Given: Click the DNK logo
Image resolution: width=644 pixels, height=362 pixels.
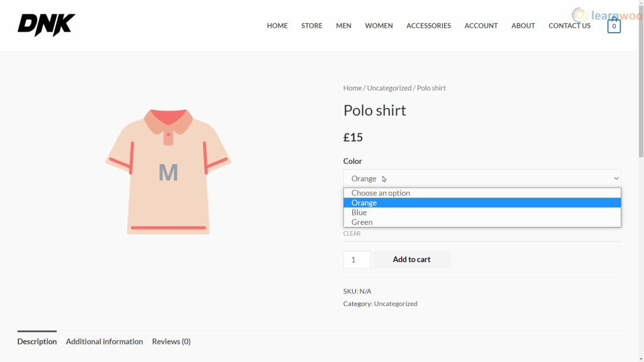Looking at the screenshot, I should [47, 25].
